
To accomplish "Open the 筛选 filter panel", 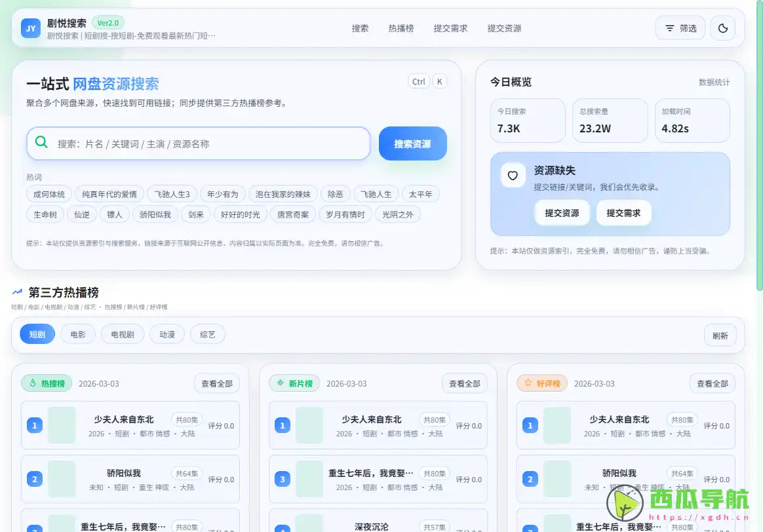I will (x=680, y=28).
